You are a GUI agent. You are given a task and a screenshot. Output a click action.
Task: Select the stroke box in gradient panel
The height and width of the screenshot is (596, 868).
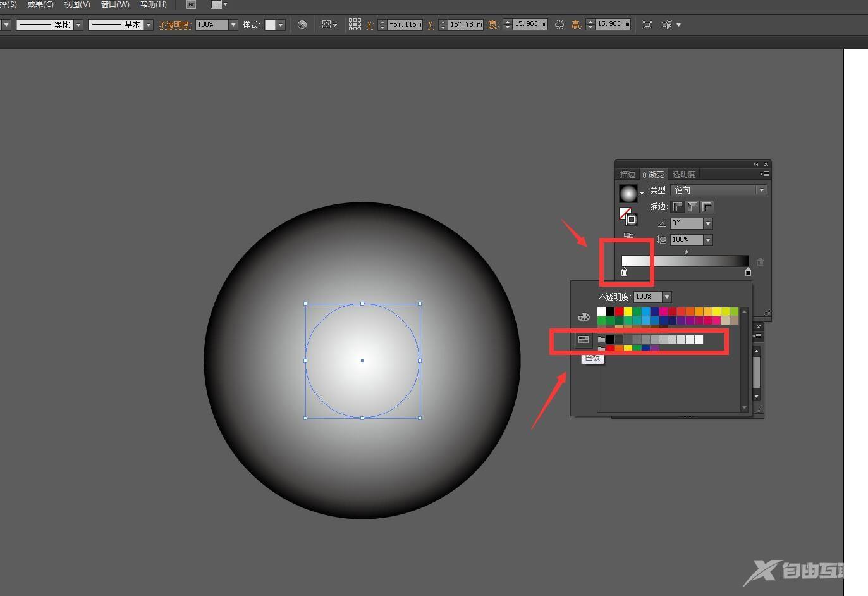pyautogui.click(x=631, y=220)
